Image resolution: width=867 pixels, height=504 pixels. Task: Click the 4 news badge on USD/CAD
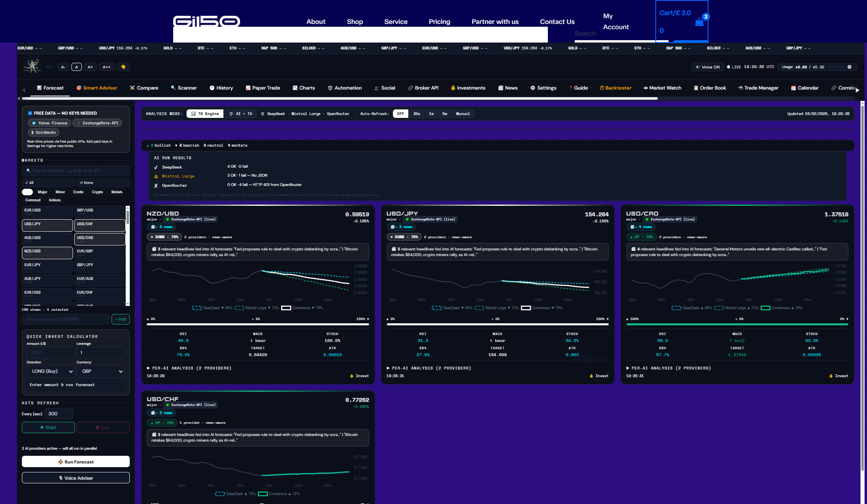click(641, 227)
